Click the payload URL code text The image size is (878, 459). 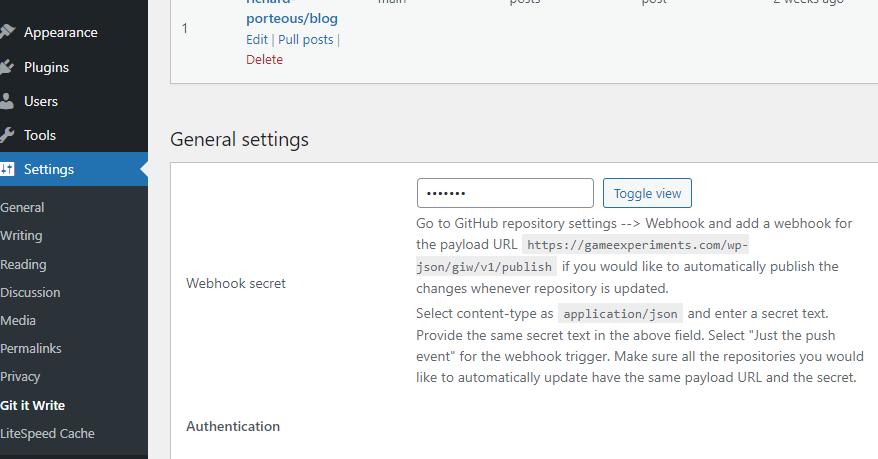[x=582, y=256]
